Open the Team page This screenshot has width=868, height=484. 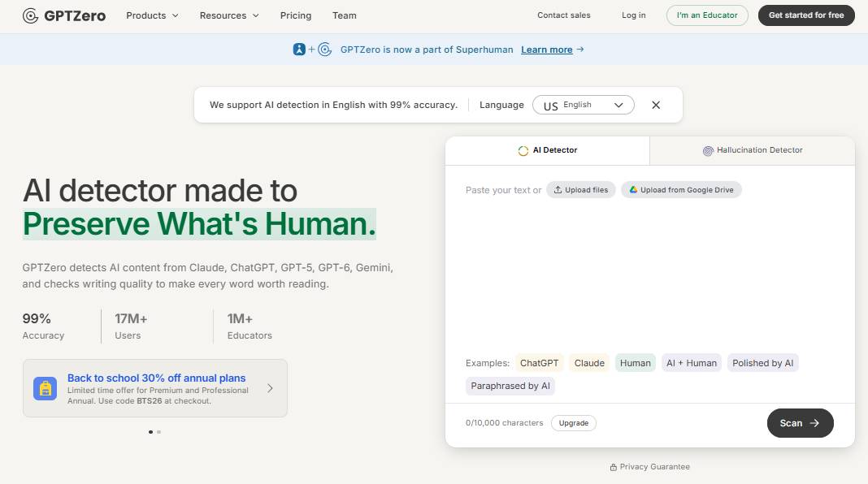(x=345, y=15)
